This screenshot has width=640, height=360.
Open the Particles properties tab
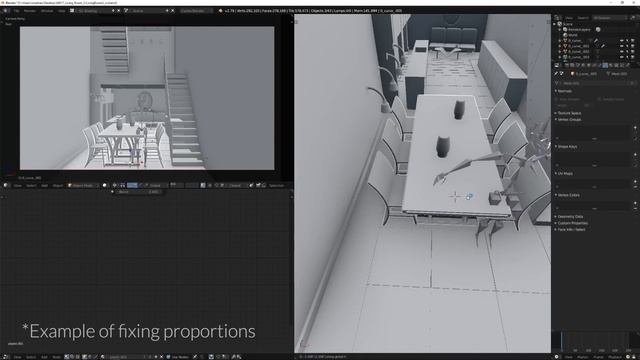pyautogui.click(x=622, y=65)
